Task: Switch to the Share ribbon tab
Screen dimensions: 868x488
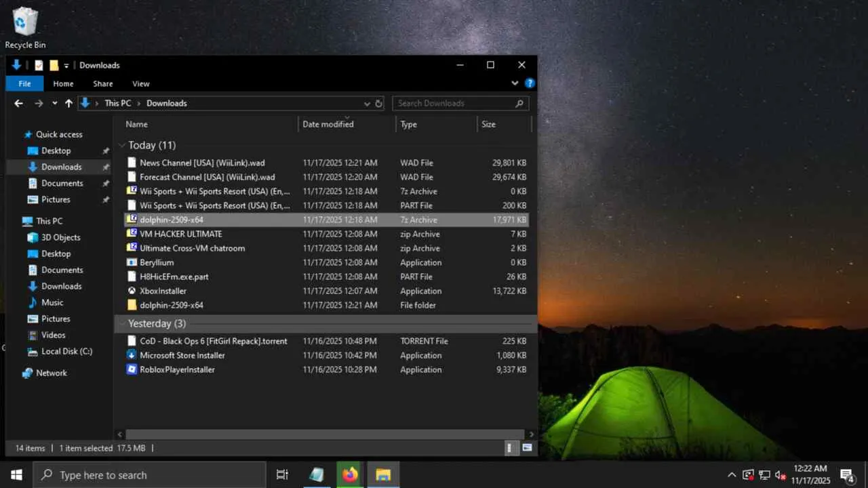Action: pyautogui.click(x=103, y=84)
